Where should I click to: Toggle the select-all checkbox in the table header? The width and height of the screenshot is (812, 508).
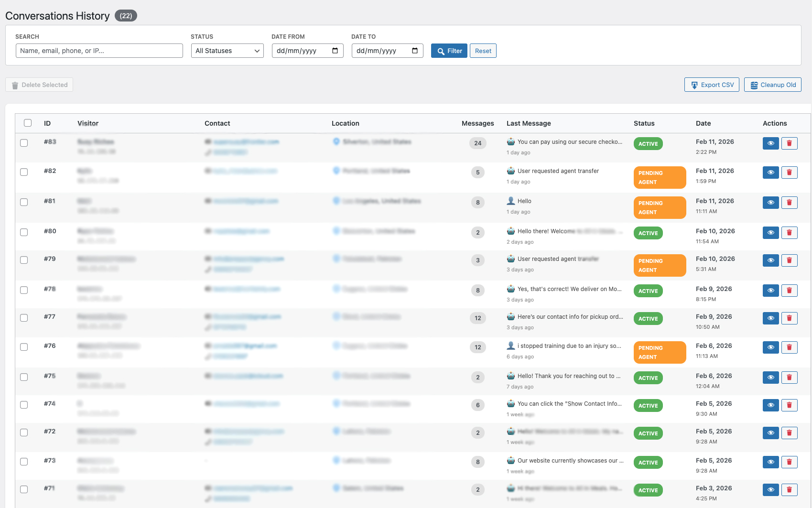click(x=27, y=123)
